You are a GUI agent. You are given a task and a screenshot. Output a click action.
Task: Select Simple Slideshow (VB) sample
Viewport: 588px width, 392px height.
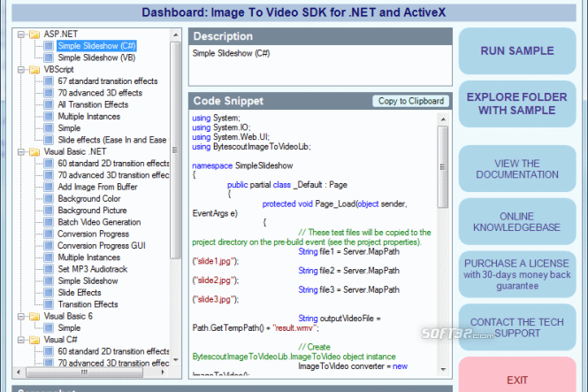96,58
